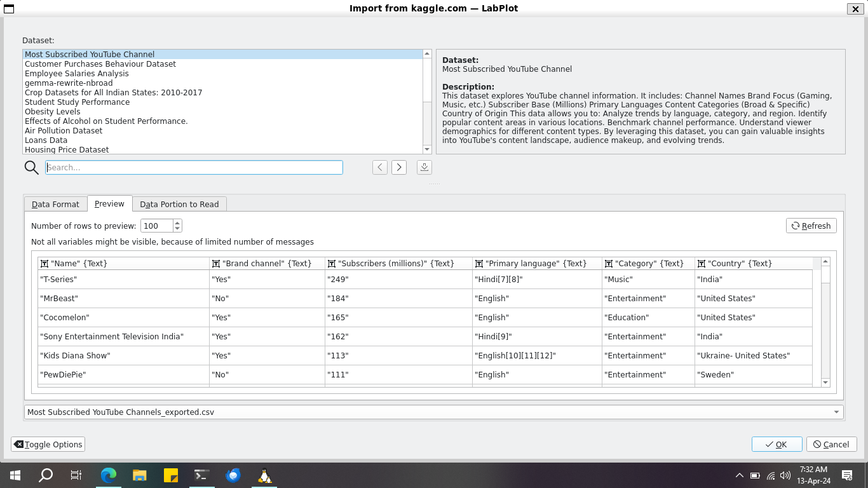The height and width of the screenshot is (488, 868).
Task: Go to previous dataset page arrow
Action: pyautogui.click(x=380, y=167)
